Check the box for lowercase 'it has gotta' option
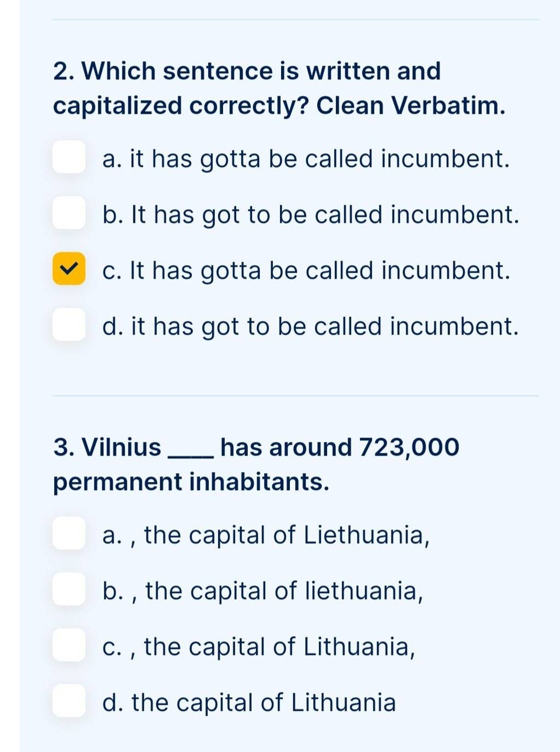 point(69,157)
